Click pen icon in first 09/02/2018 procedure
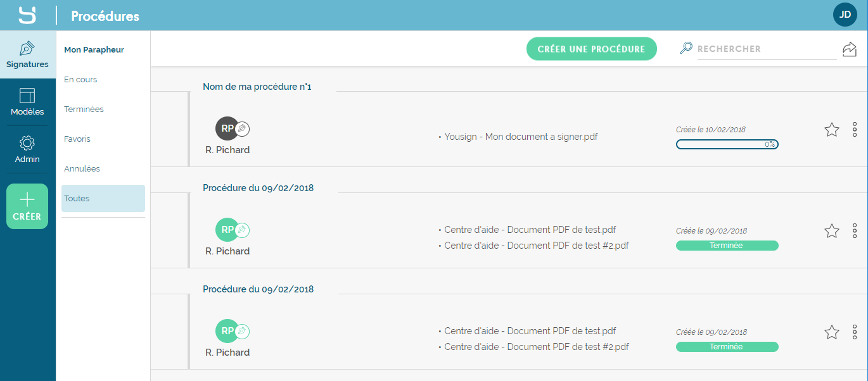Screen dimensions: 868x381 pos(243,230)
